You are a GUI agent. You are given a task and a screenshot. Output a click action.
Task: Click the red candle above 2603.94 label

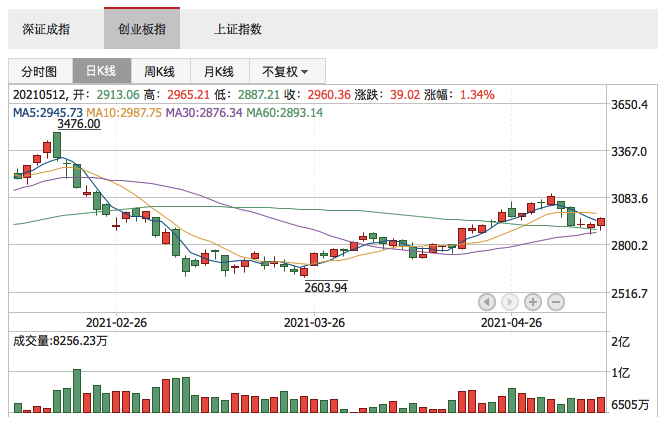(304, 272)
